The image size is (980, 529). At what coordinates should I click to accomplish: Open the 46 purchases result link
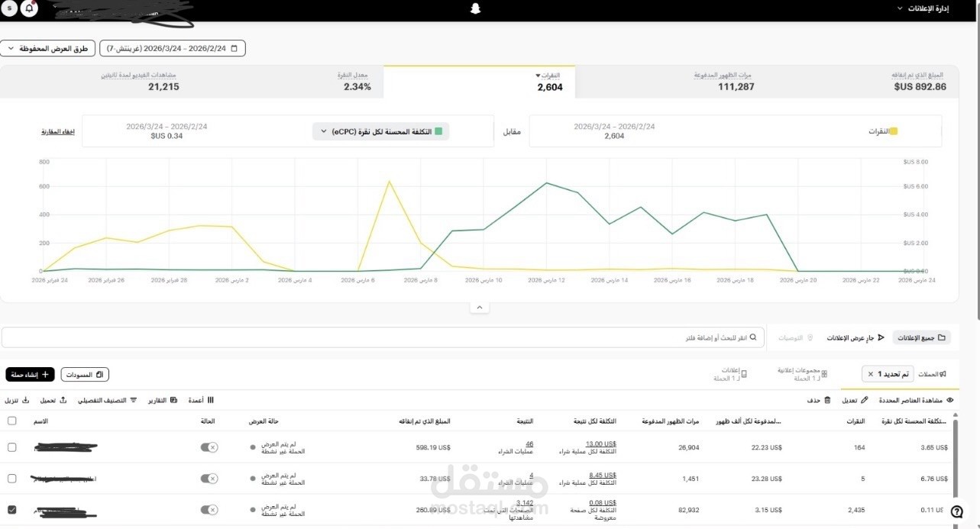[x=529, y=444]
